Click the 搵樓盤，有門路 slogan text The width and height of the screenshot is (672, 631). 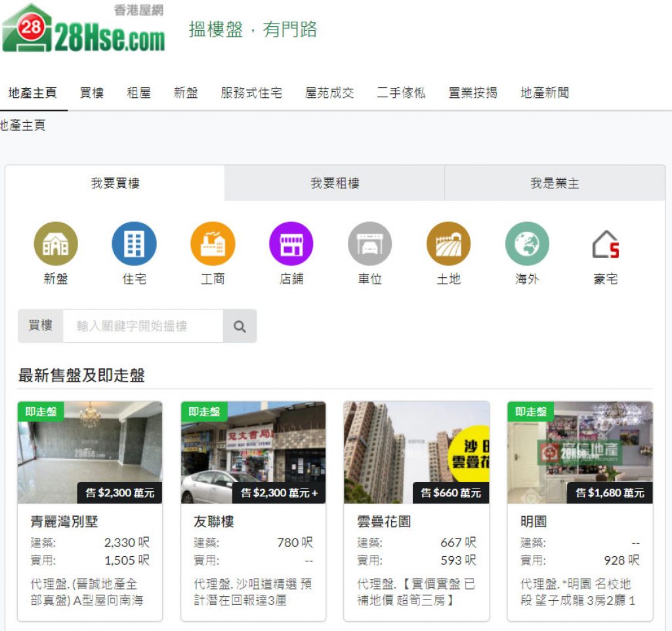(253, 30)
